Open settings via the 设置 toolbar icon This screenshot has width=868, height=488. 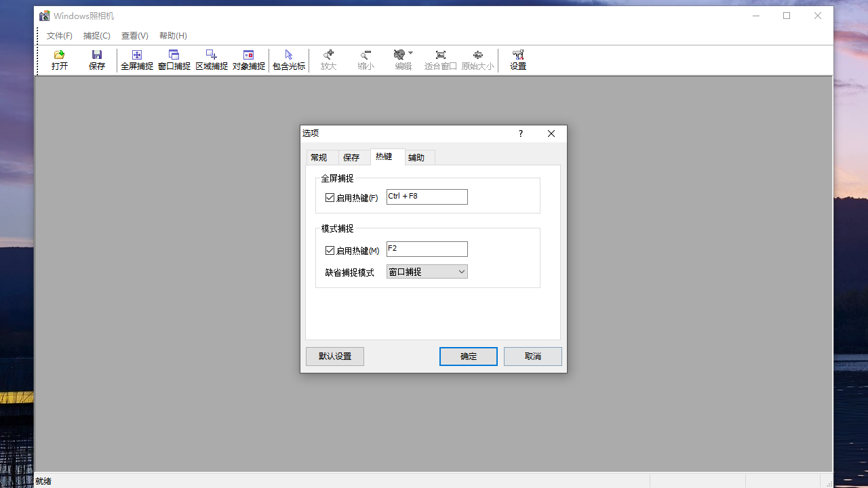(517, 60)
